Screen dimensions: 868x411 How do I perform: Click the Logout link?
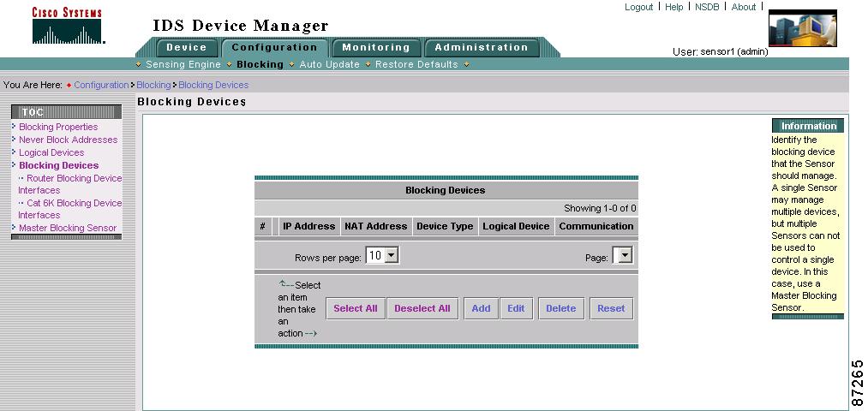pyautogui.click(x=639, y=7)
